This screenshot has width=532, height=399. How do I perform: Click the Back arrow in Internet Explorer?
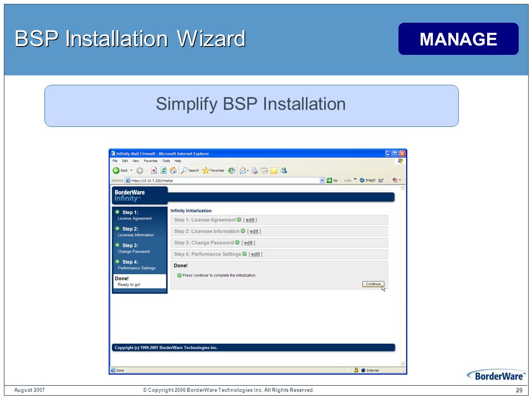click(116, 170)
